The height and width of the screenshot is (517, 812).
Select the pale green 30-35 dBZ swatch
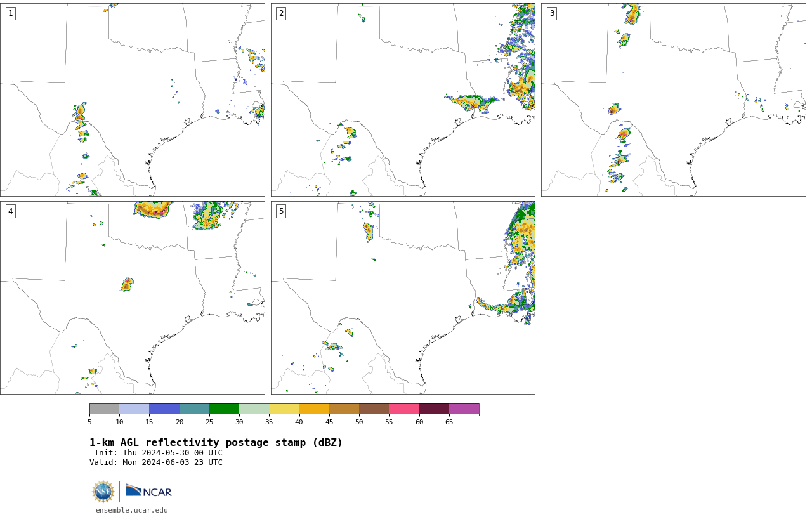click(254, 409)
